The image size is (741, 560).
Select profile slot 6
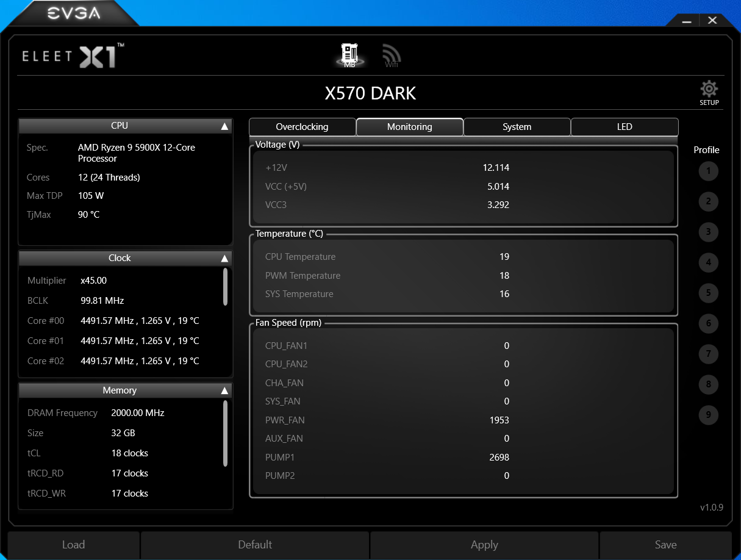(708, 323)
